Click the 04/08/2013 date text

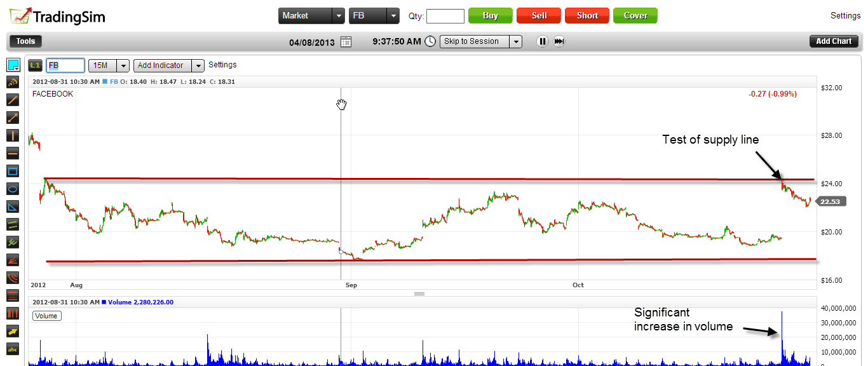tap(311, 43)
